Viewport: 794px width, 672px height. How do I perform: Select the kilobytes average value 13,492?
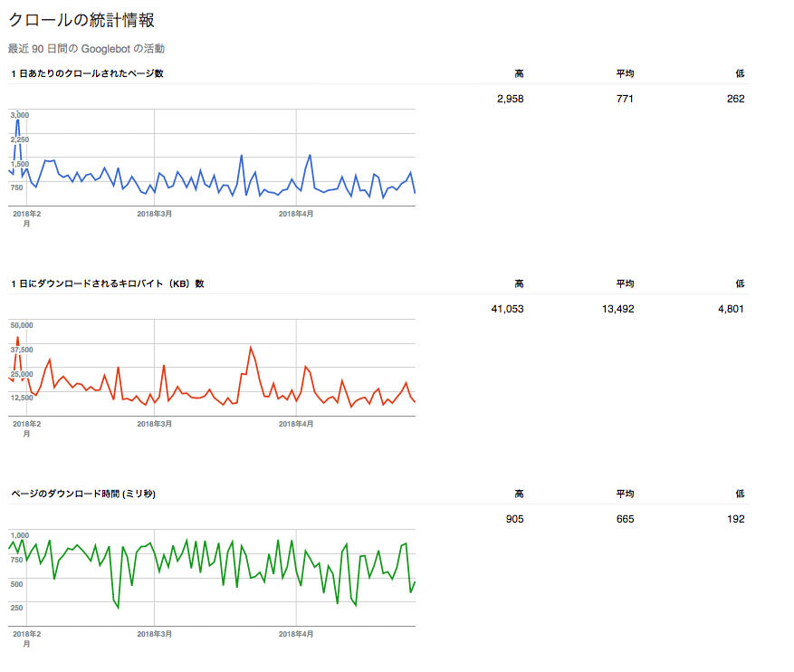tap(617, 309)
